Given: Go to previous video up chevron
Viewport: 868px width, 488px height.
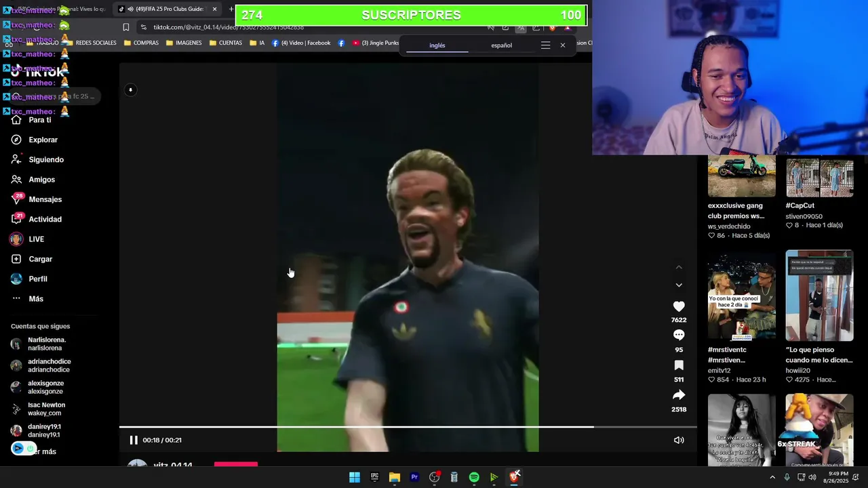Looking at the screenshot, I should pyautogui.click(x=679, y=268).
